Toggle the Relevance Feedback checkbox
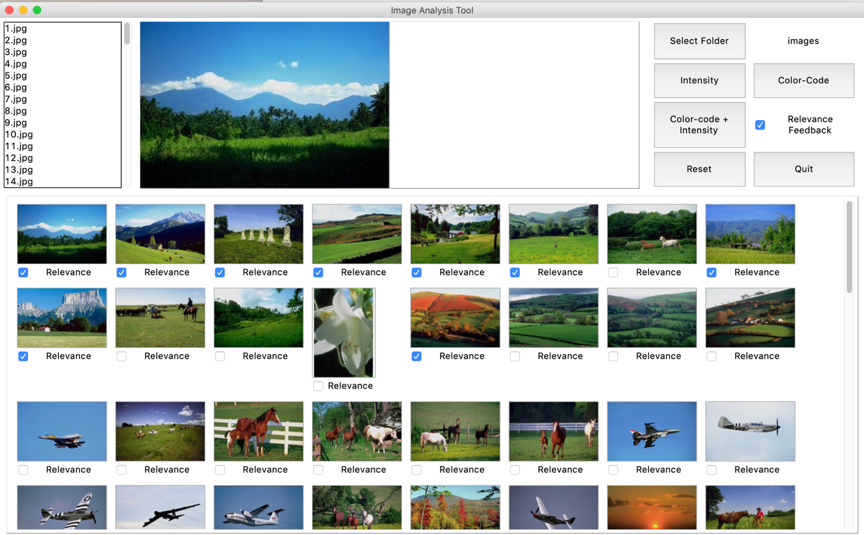This screenshot has width=864, height=535. pyautogui.click(x=760, y=125)
